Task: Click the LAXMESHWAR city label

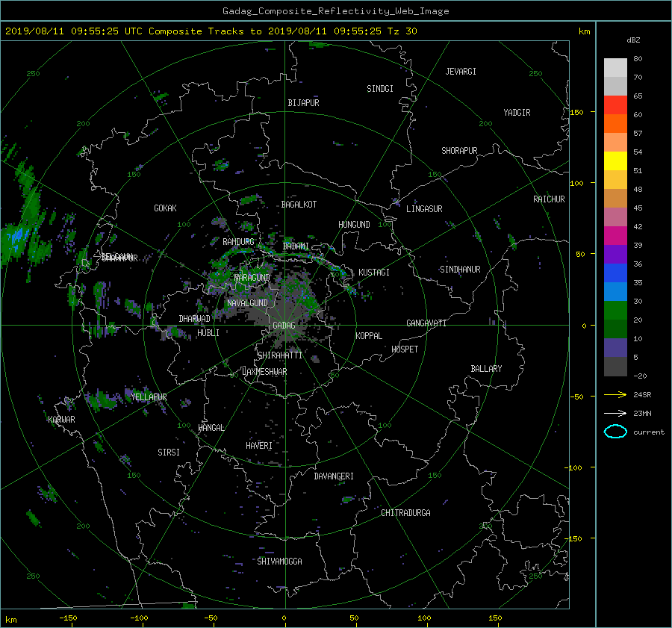Action: pyautogui.click(x=264, y=372)
